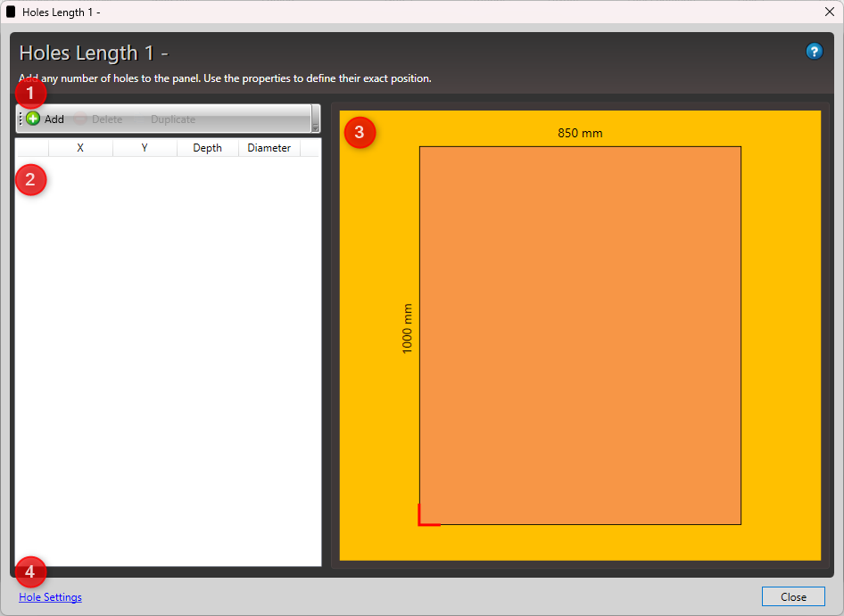Open the blue help question mark icon
The width and height of the screenshot is (844, 616).
click(814, 52)
